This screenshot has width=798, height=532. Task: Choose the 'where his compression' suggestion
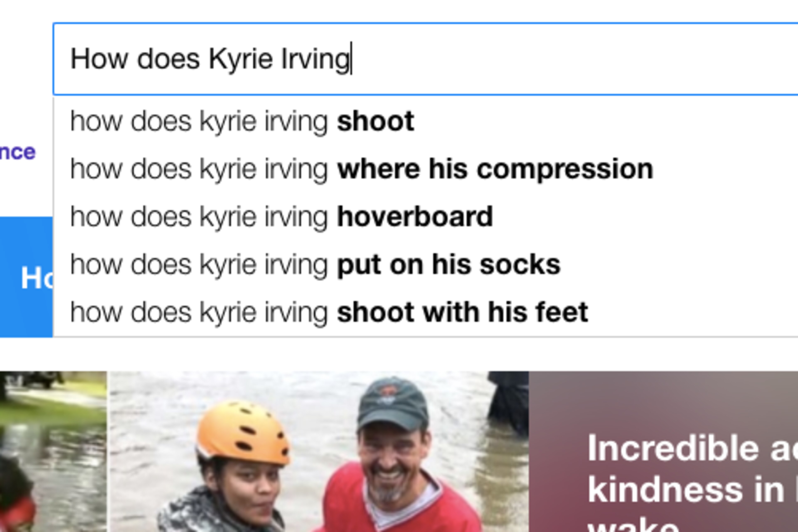pyautogui.click(x=425, y=169)
